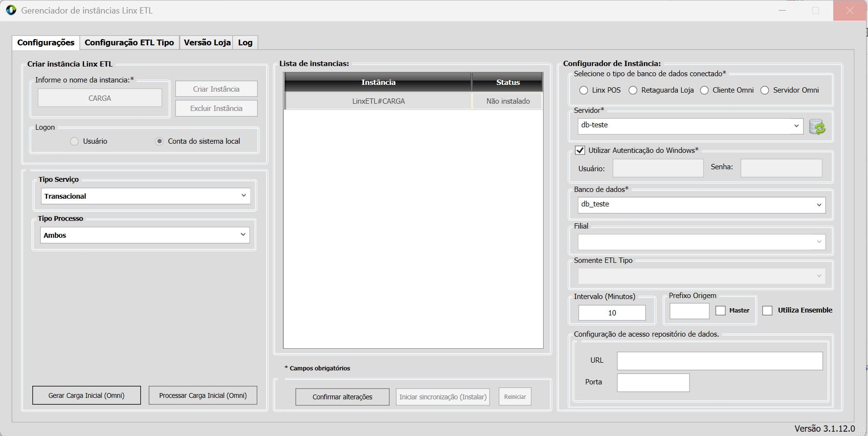Open the Configuração ETL Tipo tab

click(129, 42)
